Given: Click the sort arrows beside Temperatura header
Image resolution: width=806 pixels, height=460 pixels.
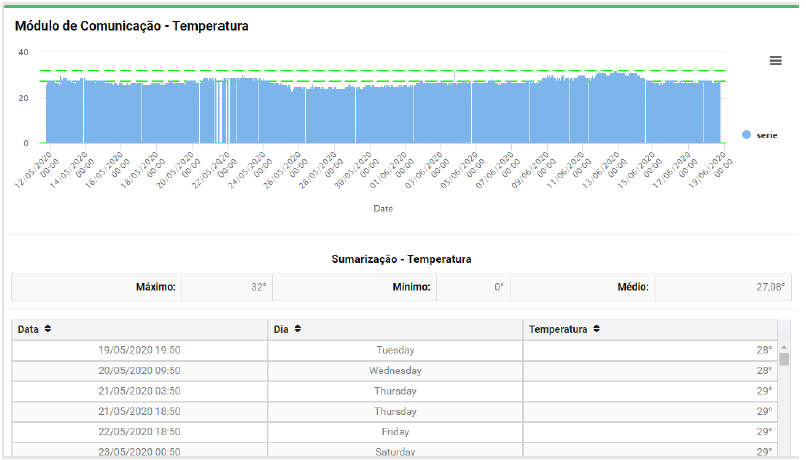Looking at the screenshot, I should click(x=596, y=329).
